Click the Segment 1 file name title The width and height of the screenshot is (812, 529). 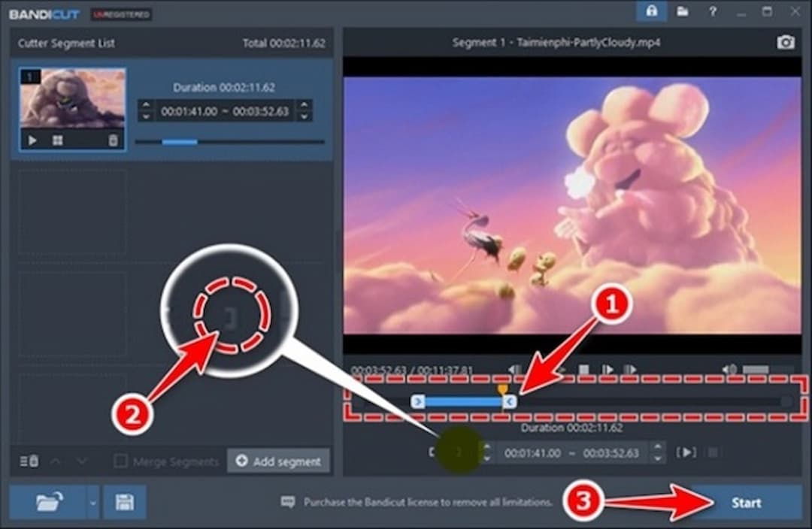tap(556, 42)
